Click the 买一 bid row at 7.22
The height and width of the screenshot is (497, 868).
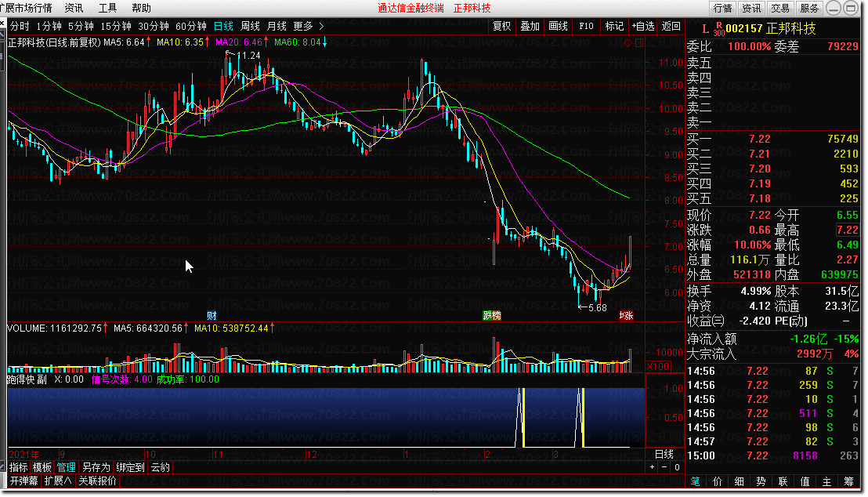pos(772,139)
